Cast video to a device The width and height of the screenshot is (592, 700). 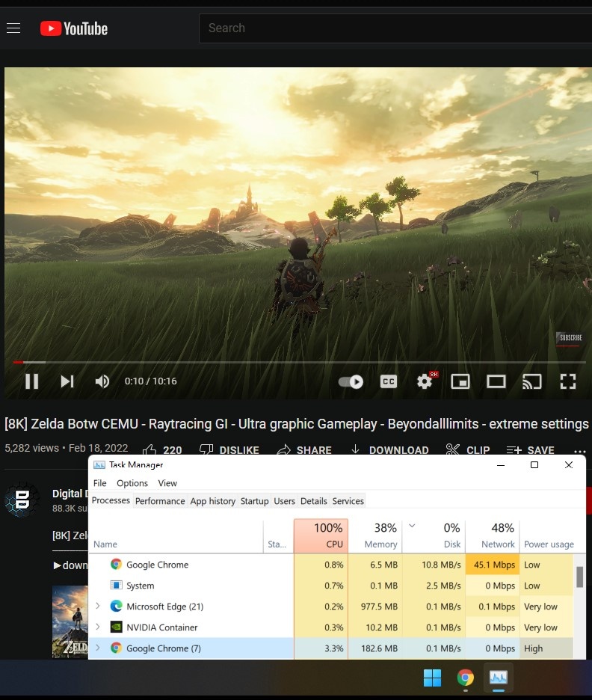click(531, 381)
